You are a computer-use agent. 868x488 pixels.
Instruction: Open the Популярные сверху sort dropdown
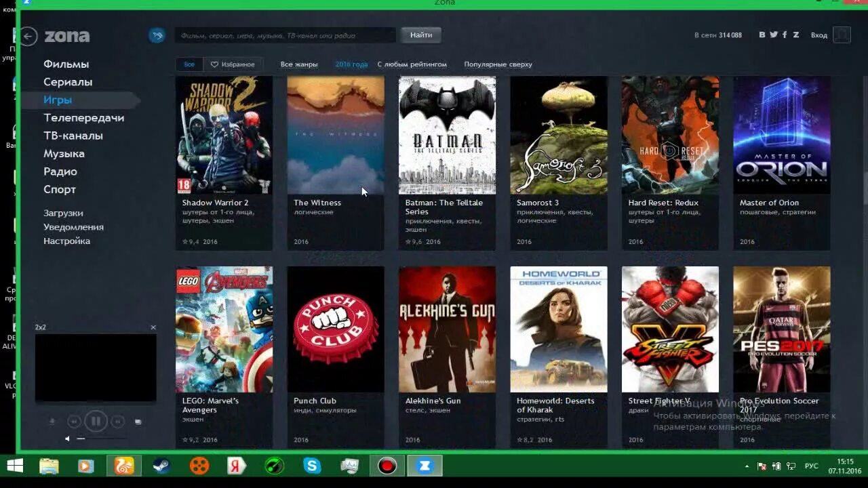[498, 64]
